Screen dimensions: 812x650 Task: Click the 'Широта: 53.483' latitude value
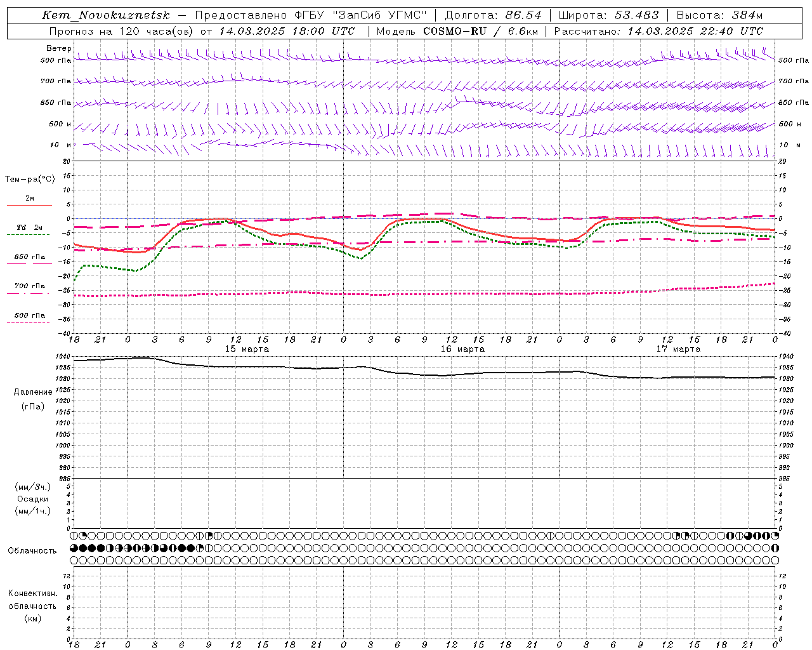coord(609,15)
